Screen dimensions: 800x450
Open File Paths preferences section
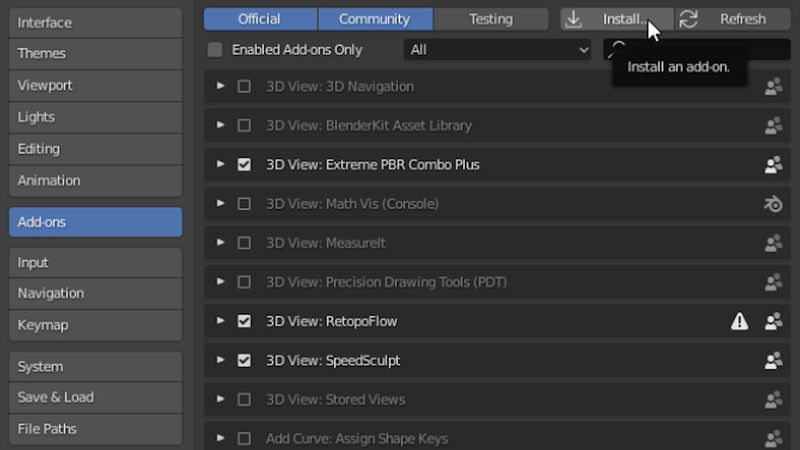(95, 429)
